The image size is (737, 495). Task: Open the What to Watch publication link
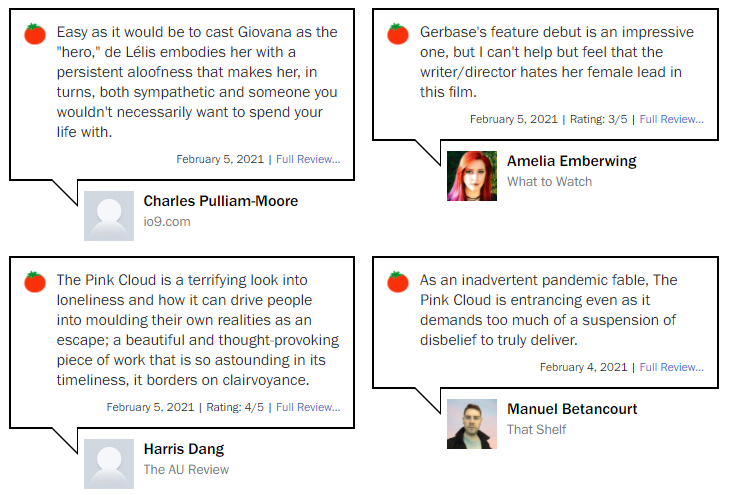tap(549, 182)
